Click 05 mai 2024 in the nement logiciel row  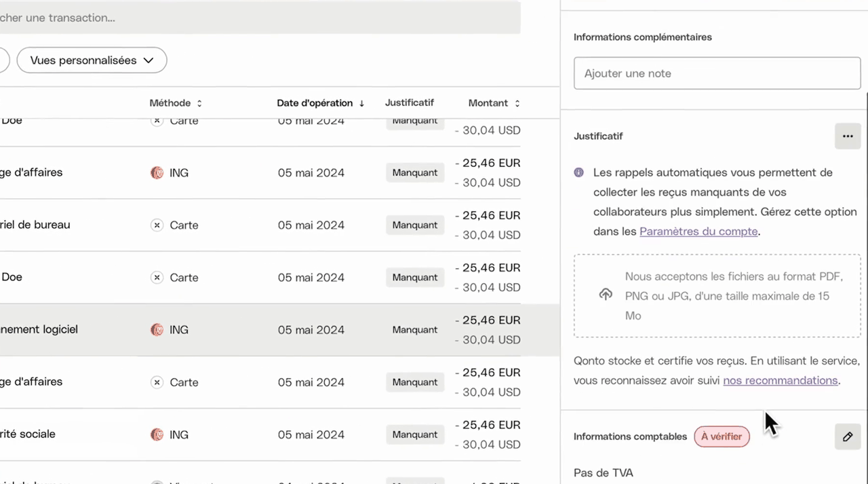point(311,330)
